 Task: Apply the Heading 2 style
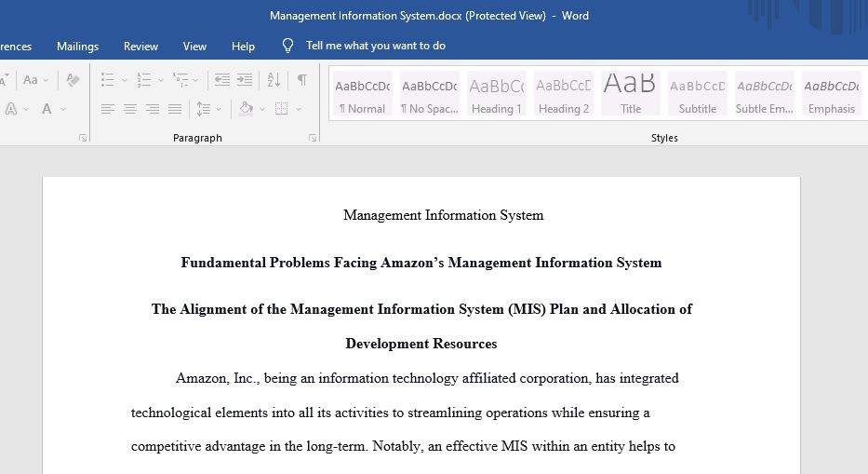(564, 93)
